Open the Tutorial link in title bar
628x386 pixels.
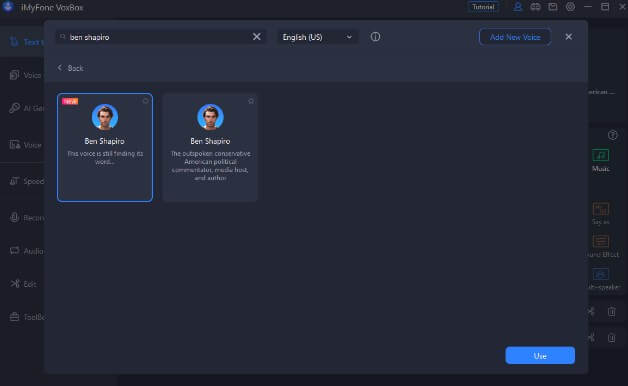483,7
